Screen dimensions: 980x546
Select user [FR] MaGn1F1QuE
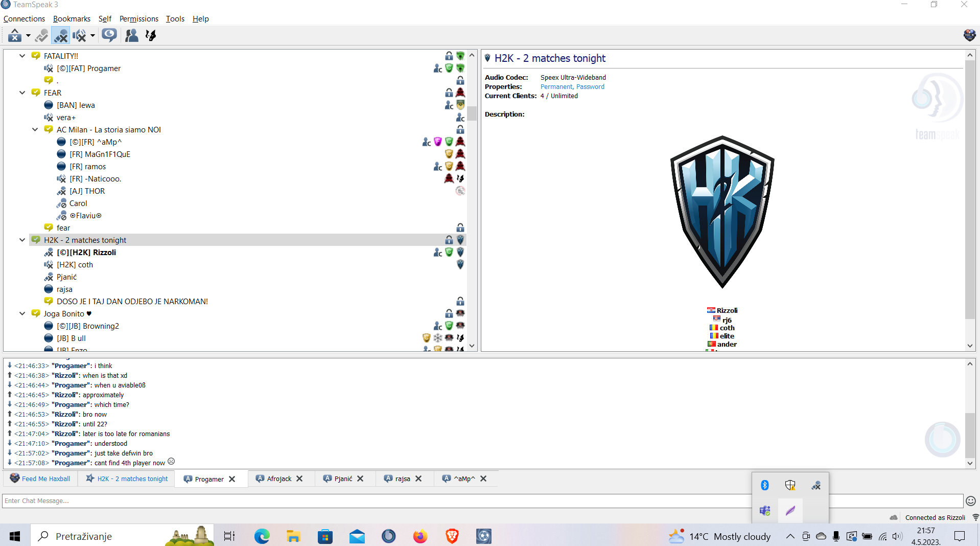pyautogui.click(x=100, y=154)
